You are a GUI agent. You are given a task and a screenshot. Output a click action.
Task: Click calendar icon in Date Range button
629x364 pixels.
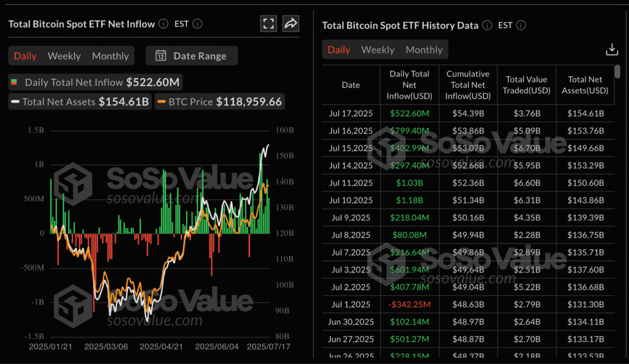161,56
